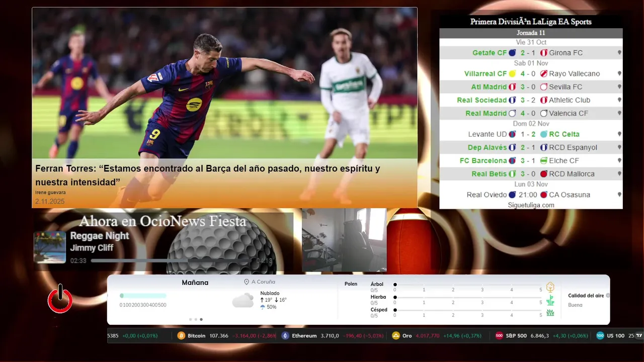Click the Árbol pollen level slider
Screen dimensions: 644x362
468,285
